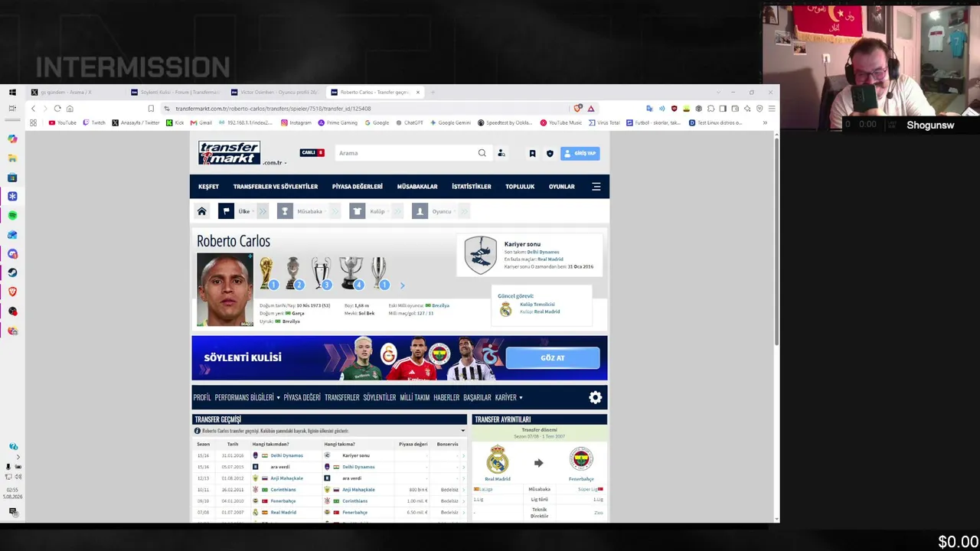
Task: Click the GÖZ AT banner button
Action: pos(553,357)
